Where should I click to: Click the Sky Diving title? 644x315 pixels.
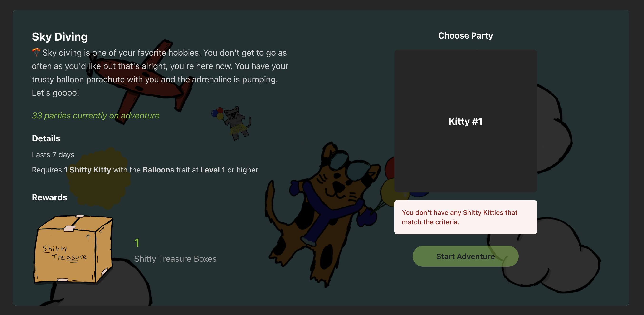60,37
